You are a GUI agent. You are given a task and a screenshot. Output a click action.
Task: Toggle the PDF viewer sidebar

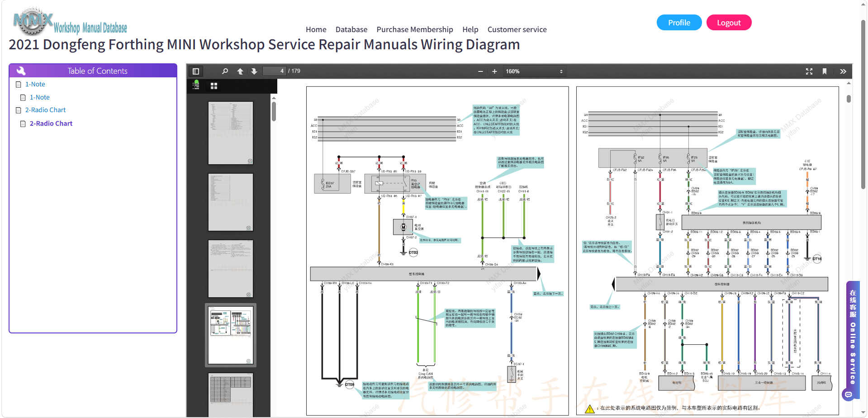click(x=196, y=71)
